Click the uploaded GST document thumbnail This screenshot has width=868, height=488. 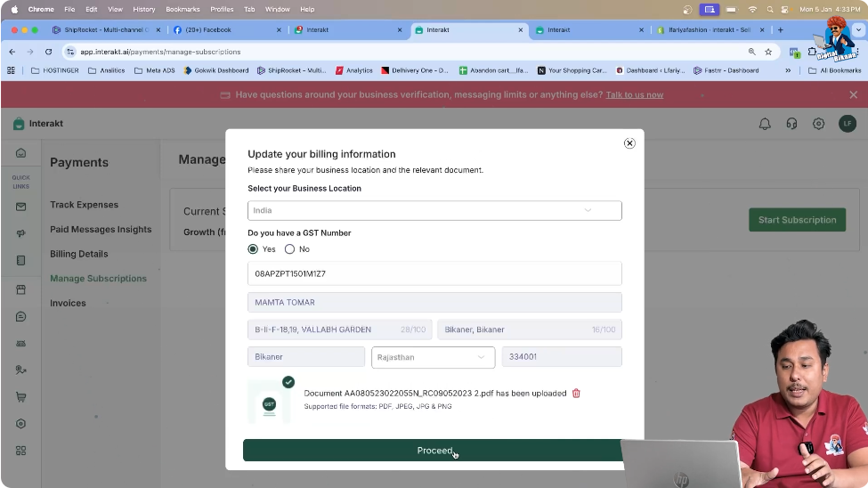point(269,403)
